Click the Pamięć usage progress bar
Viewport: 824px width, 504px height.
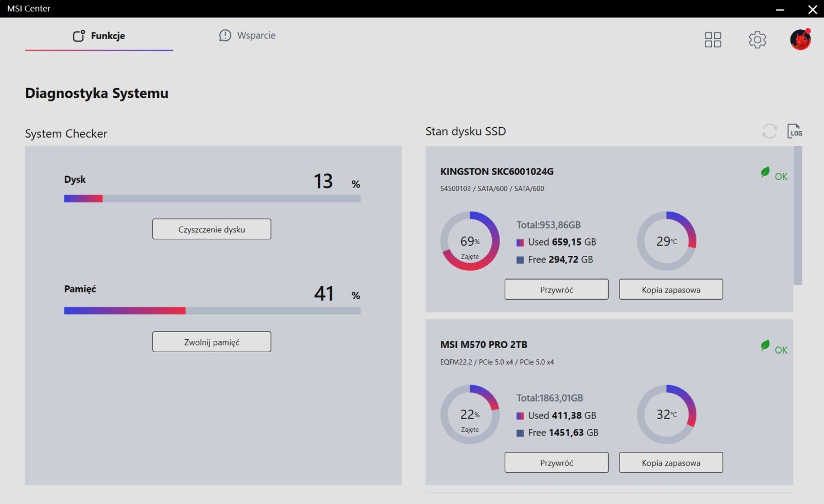pyautogui.click(x=212, y=311)
